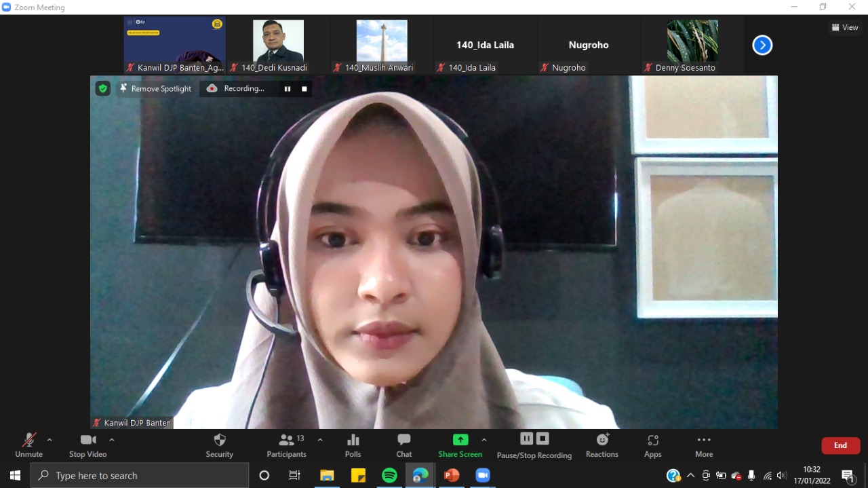
Task: Open the View layout menu
Action: [x=845, y=28]
